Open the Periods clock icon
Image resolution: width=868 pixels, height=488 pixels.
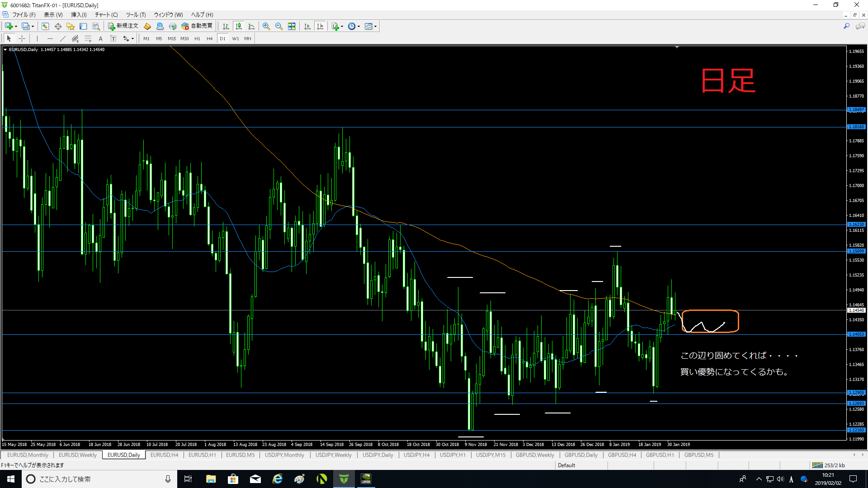352,26
